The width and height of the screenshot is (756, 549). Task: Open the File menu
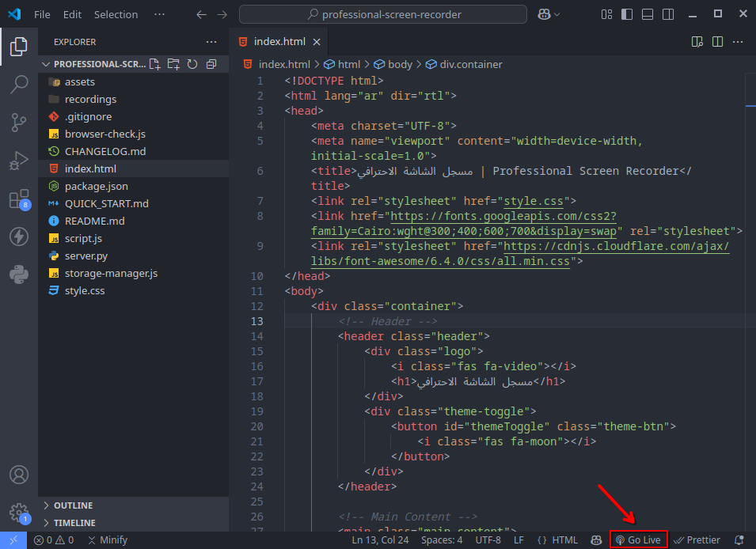[x=42, y=14]
